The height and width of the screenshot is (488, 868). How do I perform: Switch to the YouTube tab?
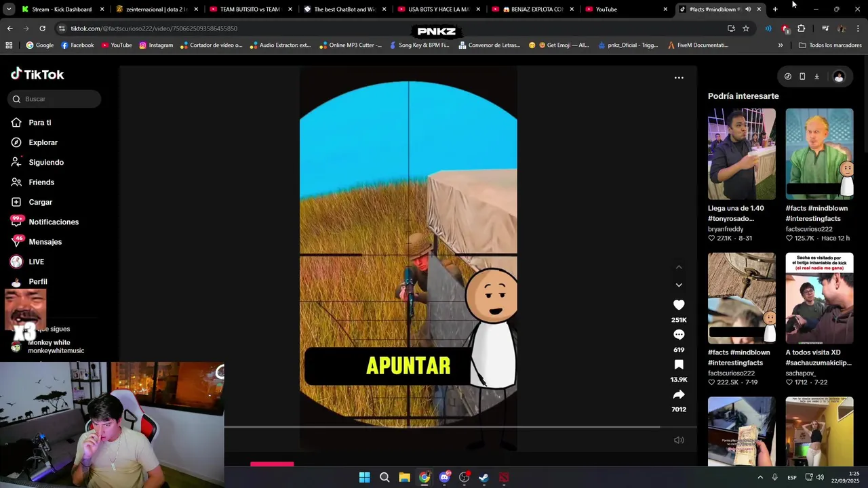pyautogui.click(x=626, y=9)
